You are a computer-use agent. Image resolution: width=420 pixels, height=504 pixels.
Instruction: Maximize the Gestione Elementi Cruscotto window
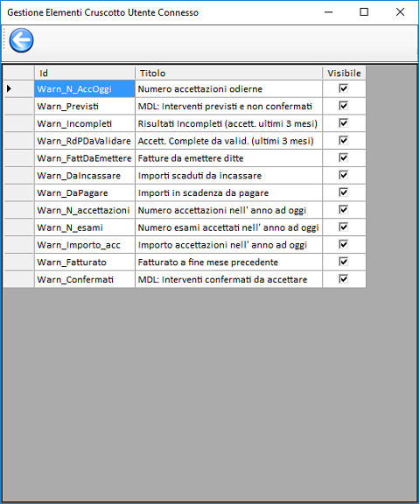[x=364, y=12]
